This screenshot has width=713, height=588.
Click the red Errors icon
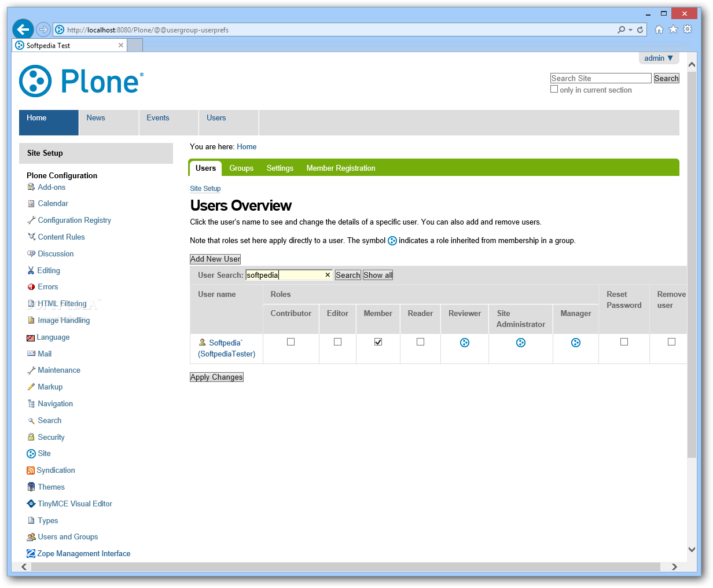coord(31,287)
